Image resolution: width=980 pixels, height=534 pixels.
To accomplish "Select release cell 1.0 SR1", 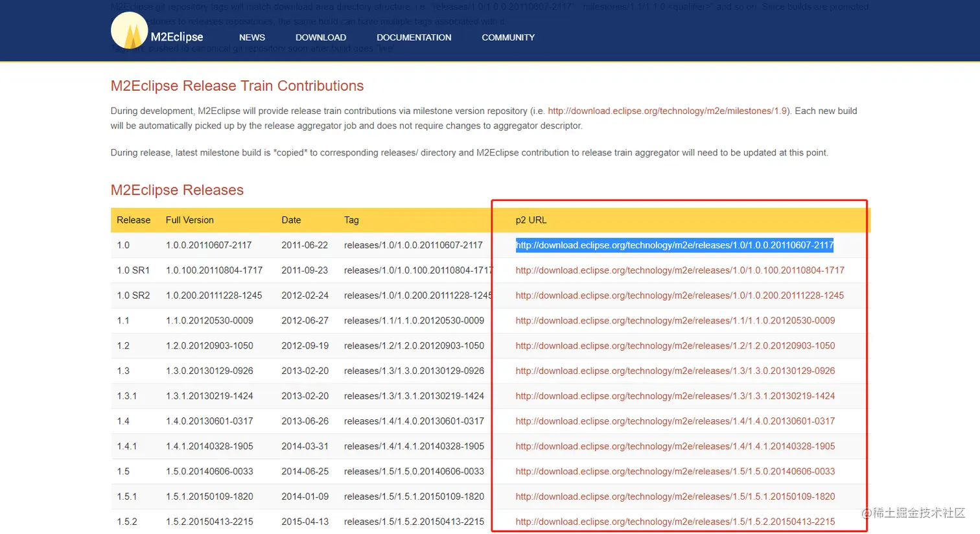I will pyautogui.click(x=133, y=270).
